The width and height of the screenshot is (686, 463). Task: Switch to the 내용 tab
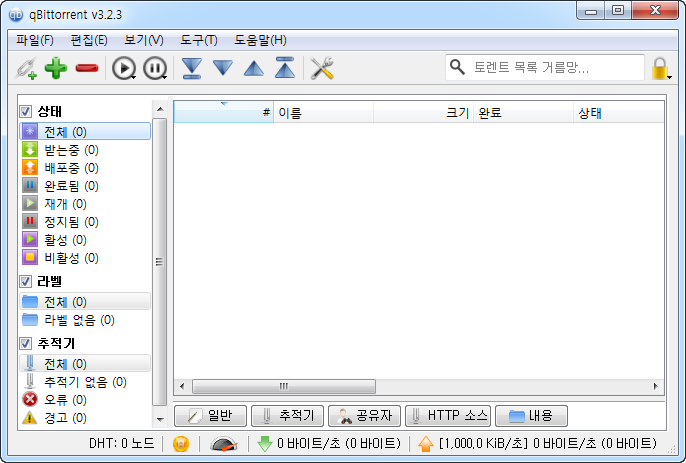pyautogui.click(x=531, y=415)
